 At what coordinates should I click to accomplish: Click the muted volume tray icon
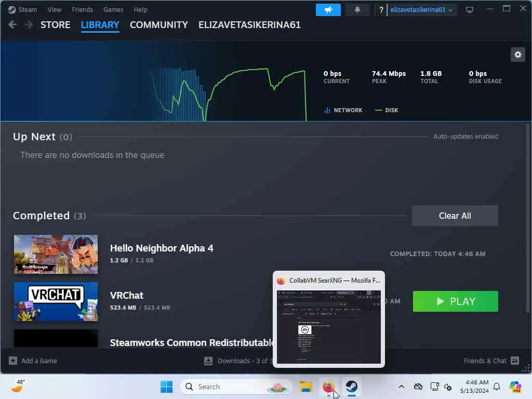pyautogui.click(x=448, y=387)
